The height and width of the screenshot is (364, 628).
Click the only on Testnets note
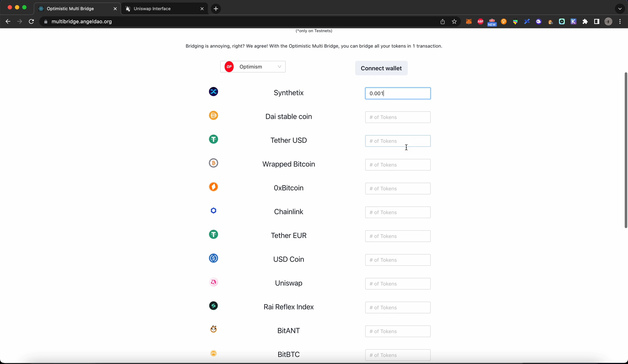314,31
